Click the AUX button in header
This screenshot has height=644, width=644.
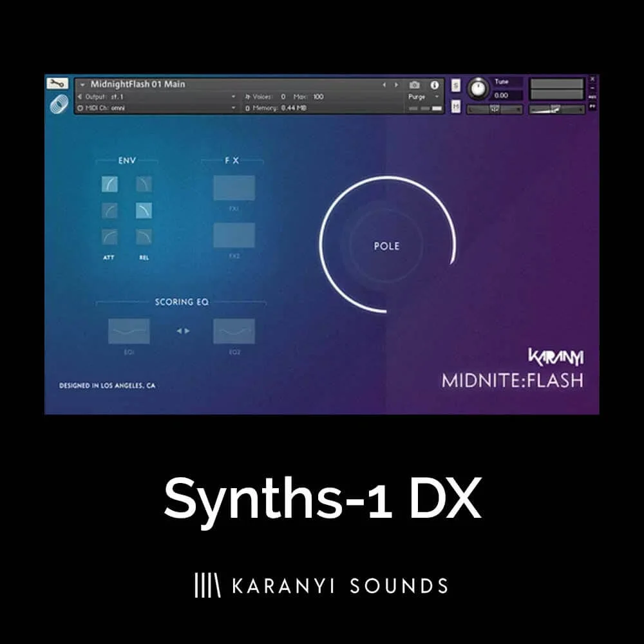pyautogui.click(x=592, y=97)
